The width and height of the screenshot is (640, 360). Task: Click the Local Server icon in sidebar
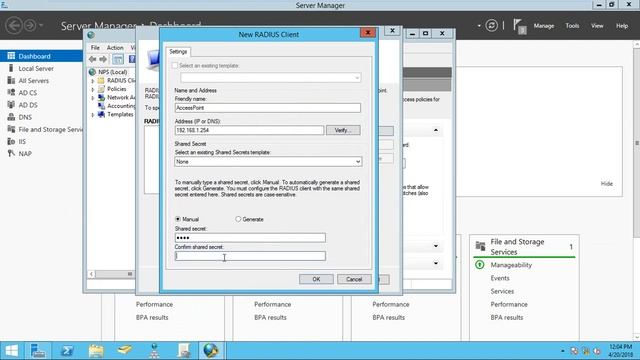click(11, 68)
